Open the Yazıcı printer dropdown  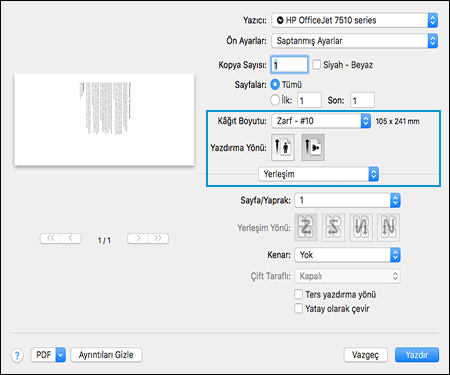355,20
